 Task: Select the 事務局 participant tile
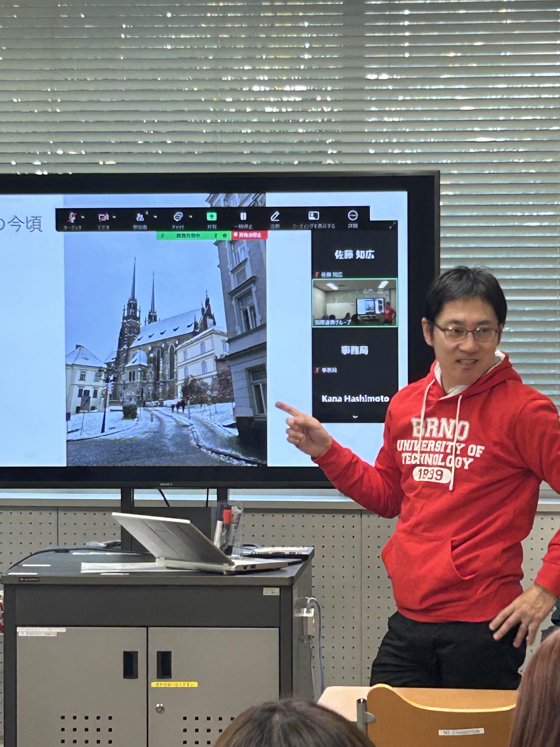(354, 351)
